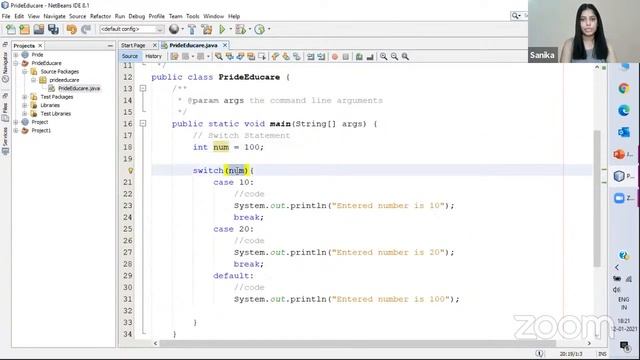The height and width of the screenshot is (360, 640).
Task: Click the Save All icon
Action: (53, 29)
